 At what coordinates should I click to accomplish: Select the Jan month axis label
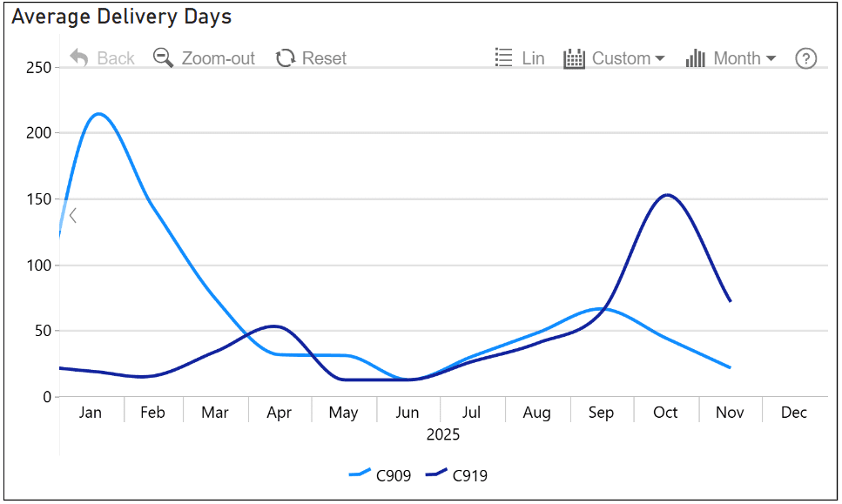91,412
